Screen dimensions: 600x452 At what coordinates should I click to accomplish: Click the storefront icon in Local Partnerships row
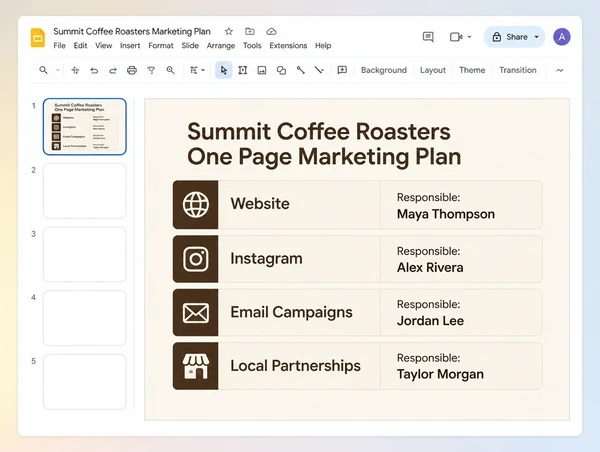point(196,366)
